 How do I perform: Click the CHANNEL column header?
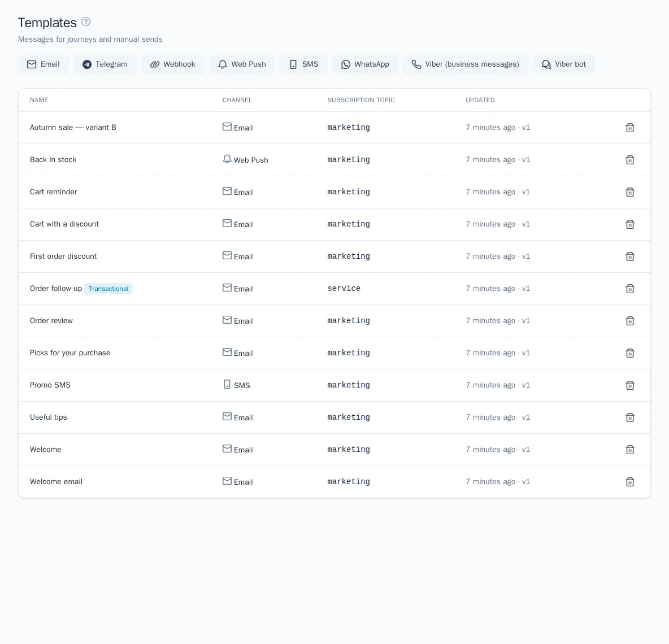237,100
